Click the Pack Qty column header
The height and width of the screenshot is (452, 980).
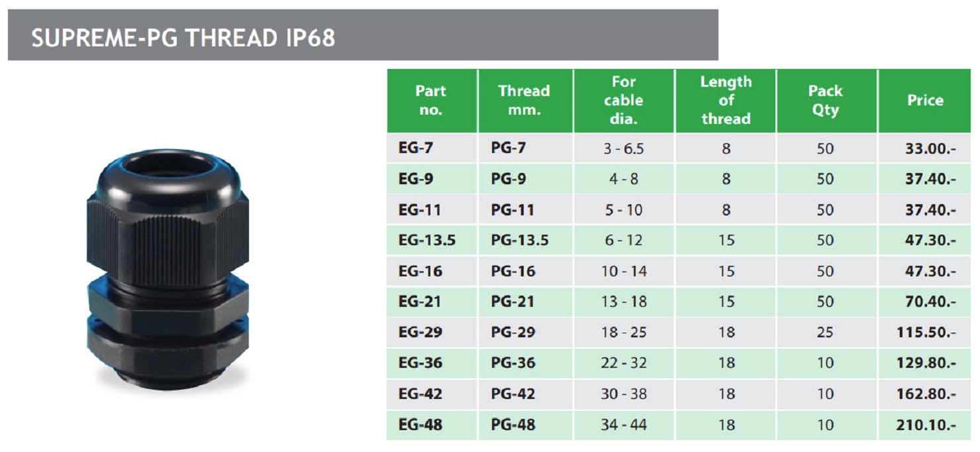click(x=825, y=101)
